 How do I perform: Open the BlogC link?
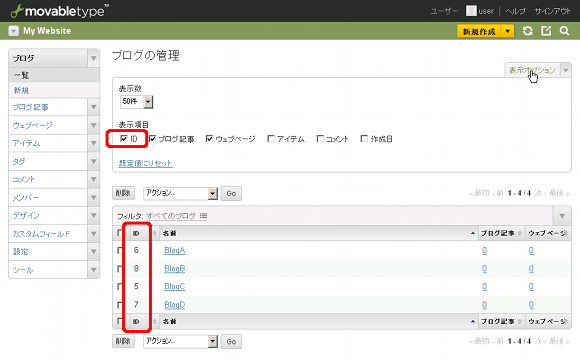(175, 287)
